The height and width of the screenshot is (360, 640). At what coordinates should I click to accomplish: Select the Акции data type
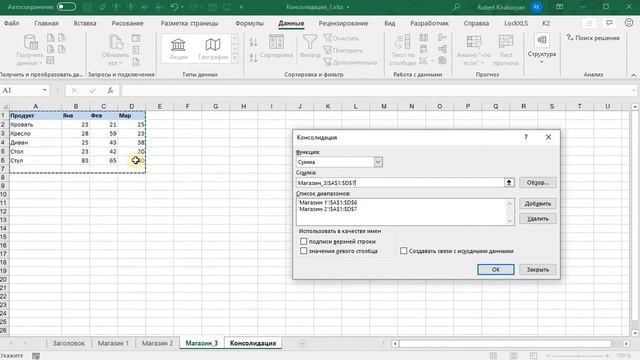point(178,49)
